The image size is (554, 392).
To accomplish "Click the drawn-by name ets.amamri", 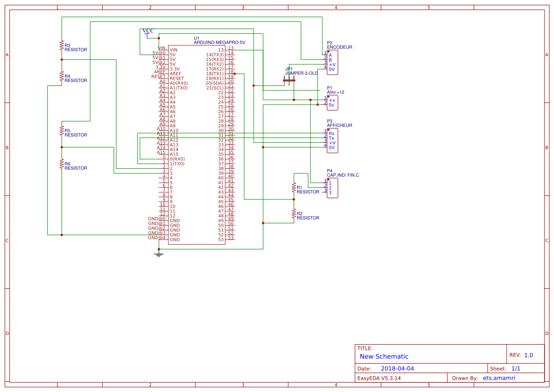I will 499,378.
